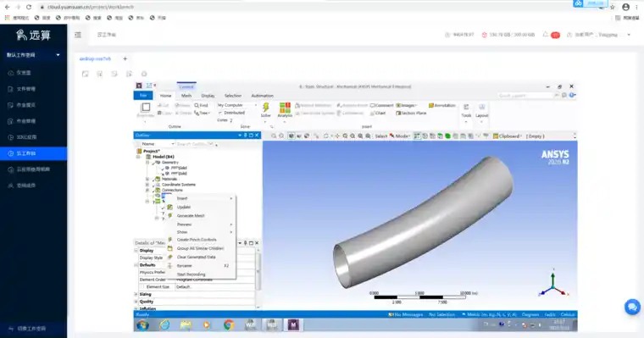Screen dimensions: 644x338
Task: Collapse the Geometry tree node
Action: [x=147, y=163]
